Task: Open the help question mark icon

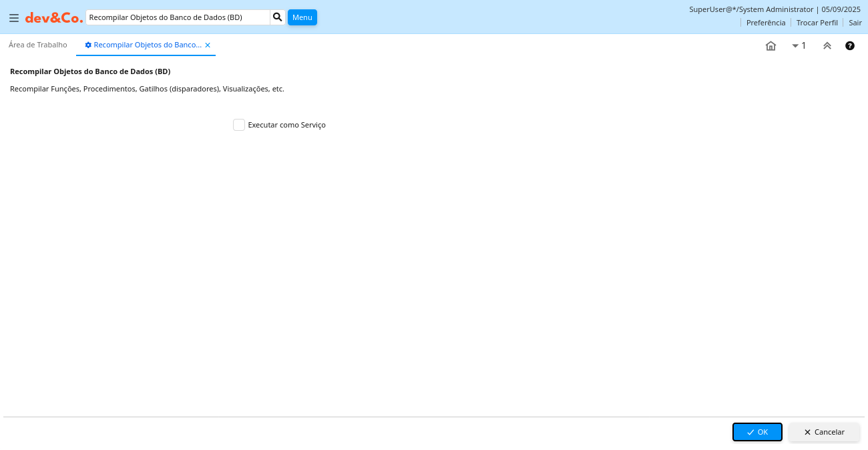Action: tap(850, 46)
